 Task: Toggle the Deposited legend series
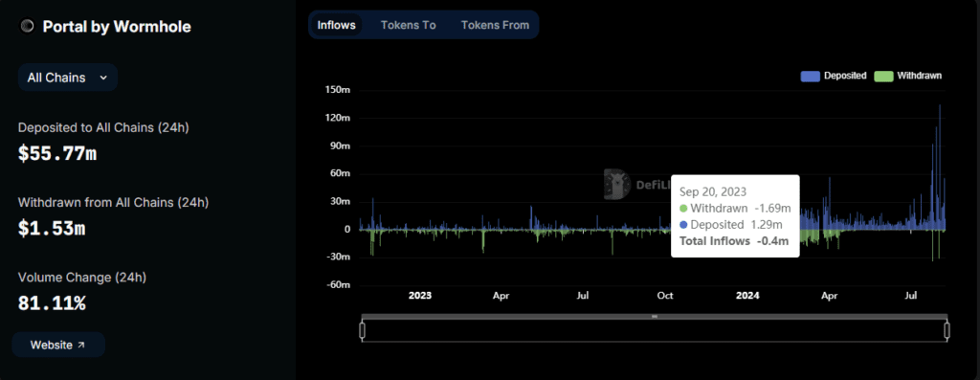coord(834,76)
